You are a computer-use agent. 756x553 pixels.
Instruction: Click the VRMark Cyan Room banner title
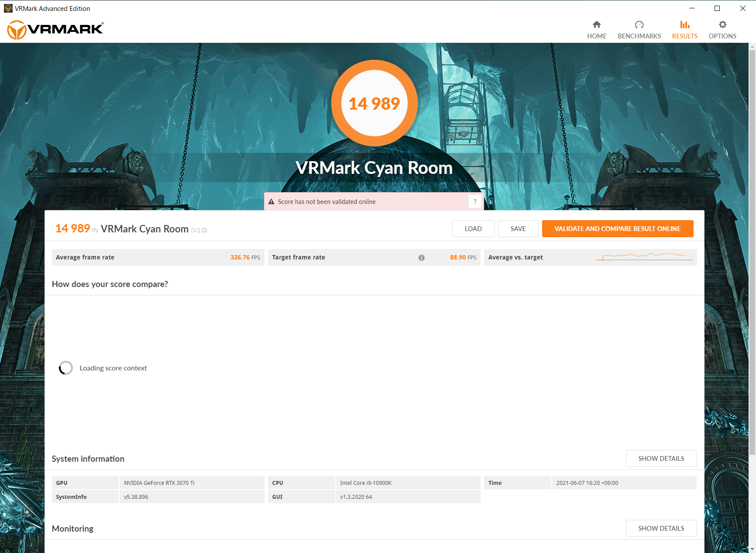374,168
